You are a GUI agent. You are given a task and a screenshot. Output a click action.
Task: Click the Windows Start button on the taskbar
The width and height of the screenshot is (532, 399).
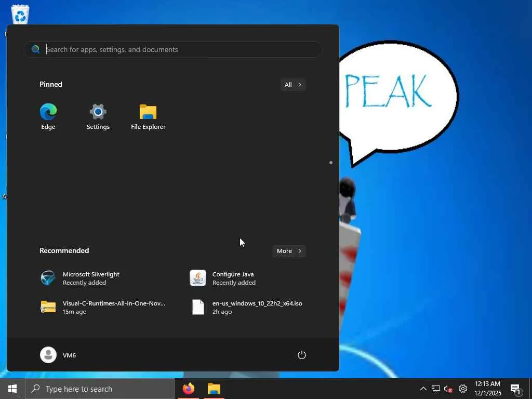point(12,389)
